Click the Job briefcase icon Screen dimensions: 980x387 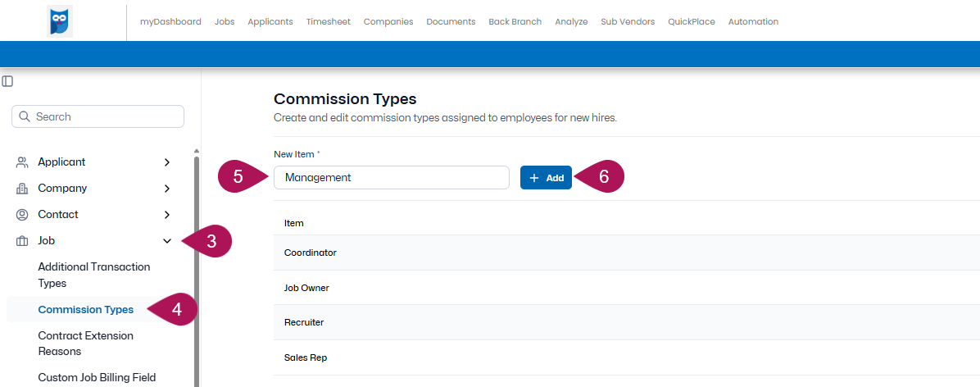(x=22, y=241)
